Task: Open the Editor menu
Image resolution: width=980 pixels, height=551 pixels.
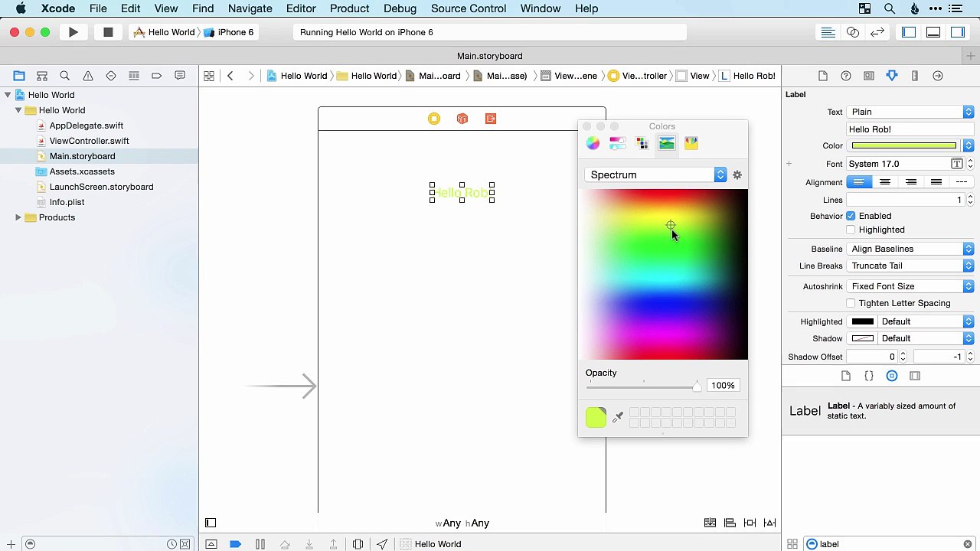Action: click(x=301, y=8)
